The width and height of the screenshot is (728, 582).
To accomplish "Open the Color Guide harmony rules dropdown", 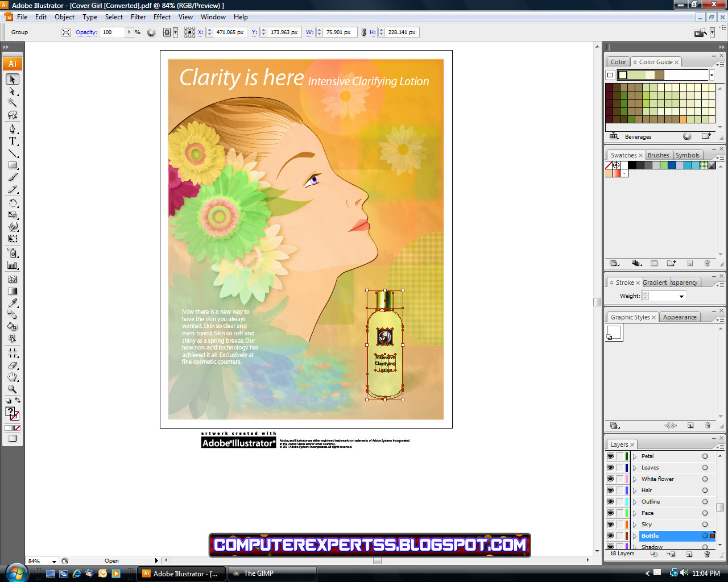I will (712, 75).
